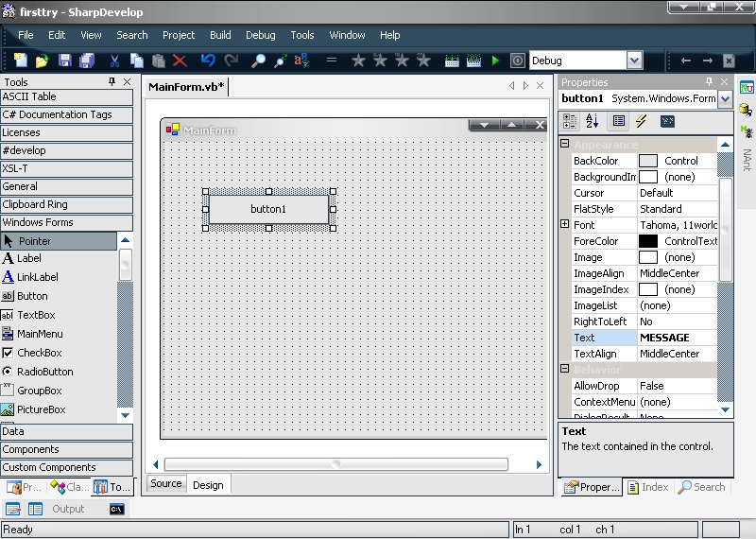Click the blue Undo arrow icon
The height and width of the screenshot is (539, 756).
point(208,61)
